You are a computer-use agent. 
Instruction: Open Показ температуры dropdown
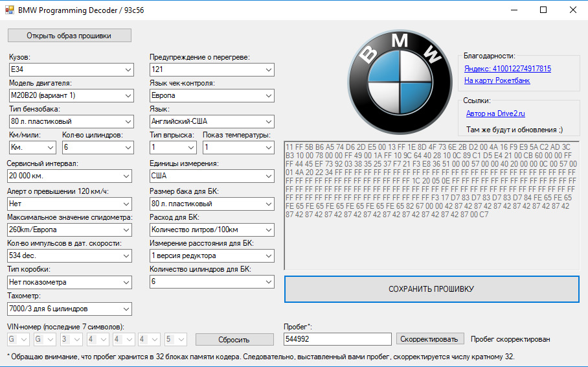pos(238,147)
